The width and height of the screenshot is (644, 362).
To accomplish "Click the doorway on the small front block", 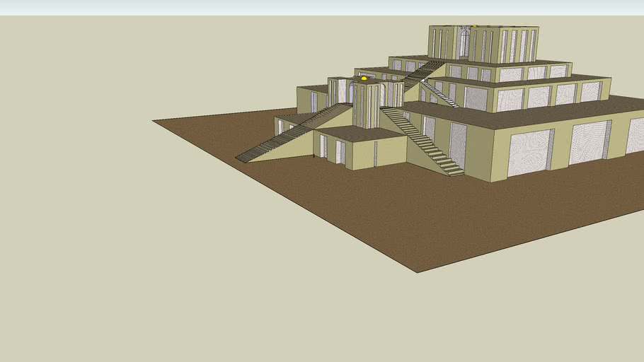I will coord(340,152).
